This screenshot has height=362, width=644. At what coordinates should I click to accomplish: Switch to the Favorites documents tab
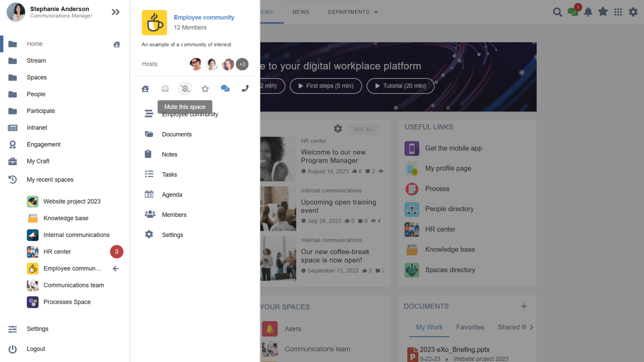pyautogui.click(x=470, y=327)
